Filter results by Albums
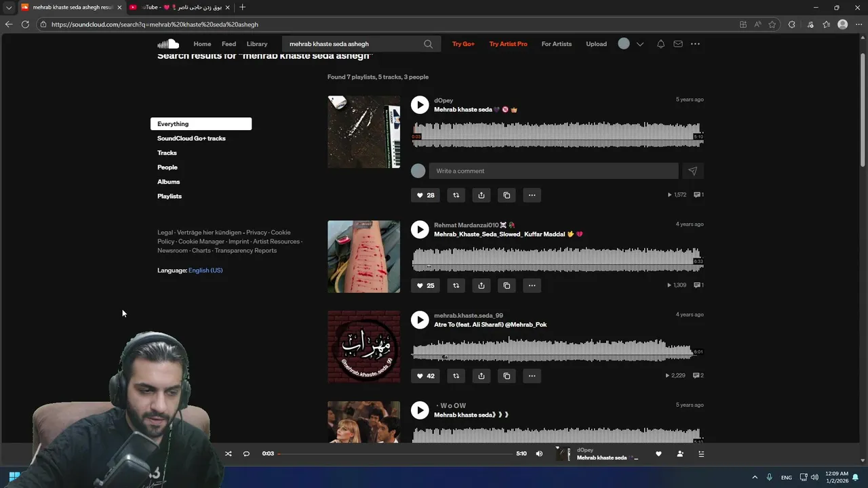The width and height of the screenshot is (868, 488). click(169, 182)
